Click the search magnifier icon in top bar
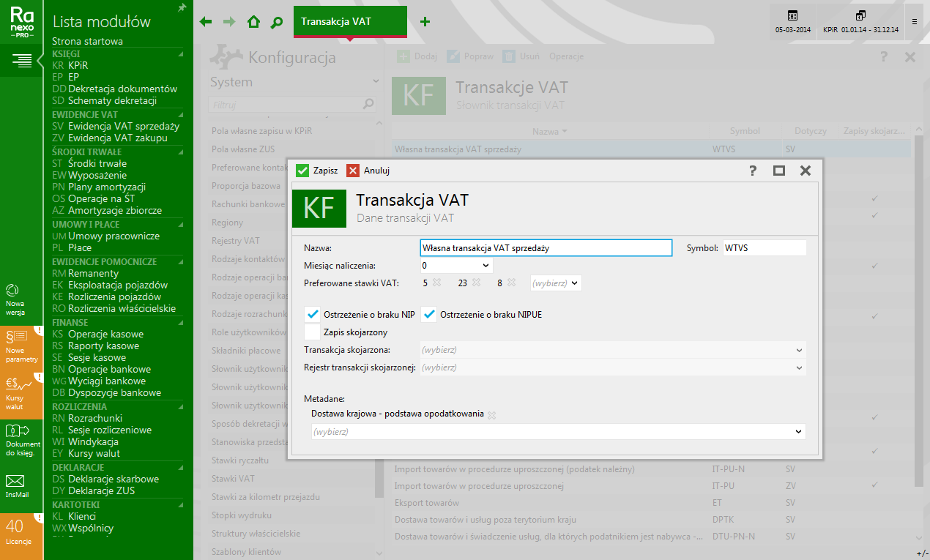930x560 pixels. 276,22
